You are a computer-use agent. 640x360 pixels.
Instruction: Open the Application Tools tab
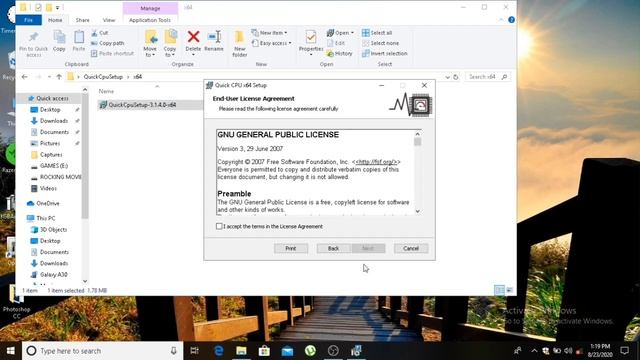coord(150,20)
